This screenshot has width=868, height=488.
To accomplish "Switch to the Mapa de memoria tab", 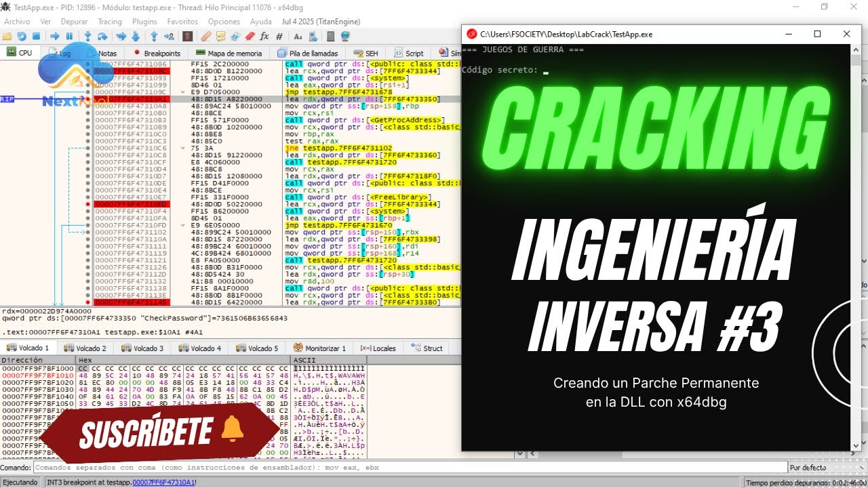I will tap(229, 53).
